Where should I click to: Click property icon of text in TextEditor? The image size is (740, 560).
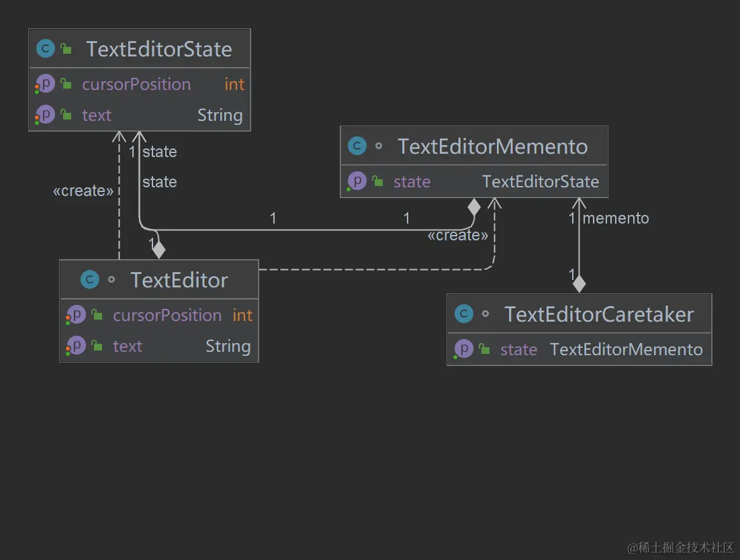(75, 346)
